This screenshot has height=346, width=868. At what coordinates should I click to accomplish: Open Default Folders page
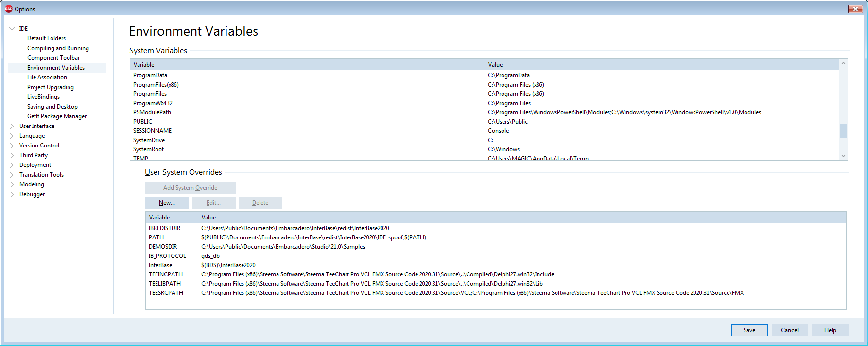pos(46,38)
